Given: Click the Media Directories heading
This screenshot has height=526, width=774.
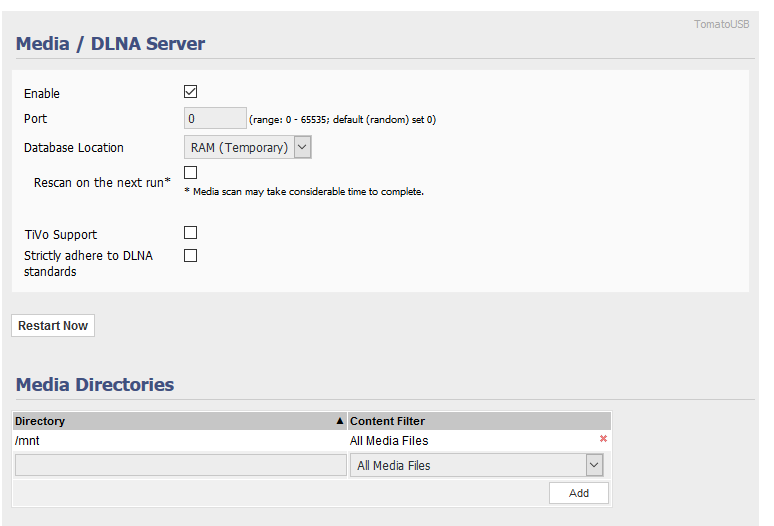Looking at the screenshot, I should point(95,384).
